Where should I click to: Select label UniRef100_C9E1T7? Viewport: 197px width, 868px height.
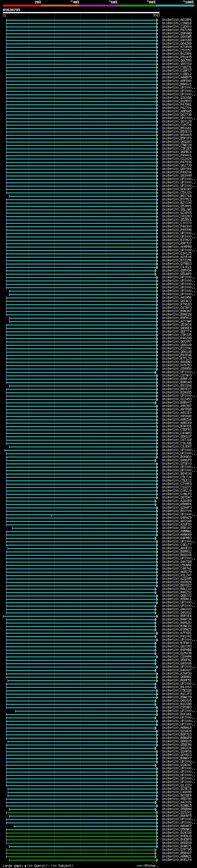point(177,545)
